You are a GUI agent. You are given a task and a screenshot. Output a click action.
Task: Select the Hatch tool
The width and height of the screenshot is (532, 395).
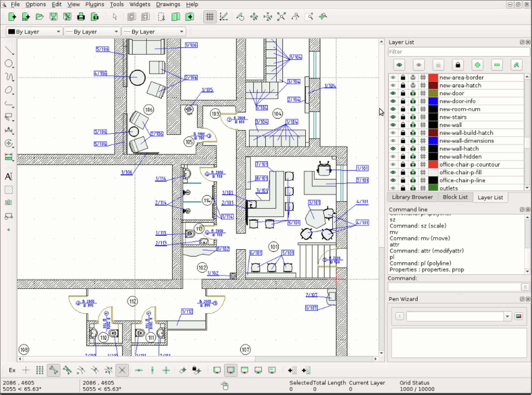pyautogui.click(x=9, y=189)
